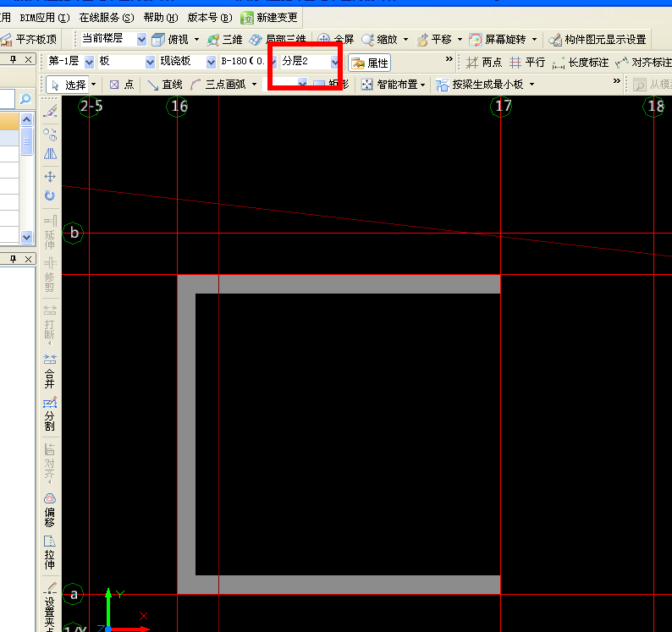Choose the 点 point drawing tool
This screenshot has height=632, width=672.
click(x=122, y=85)
